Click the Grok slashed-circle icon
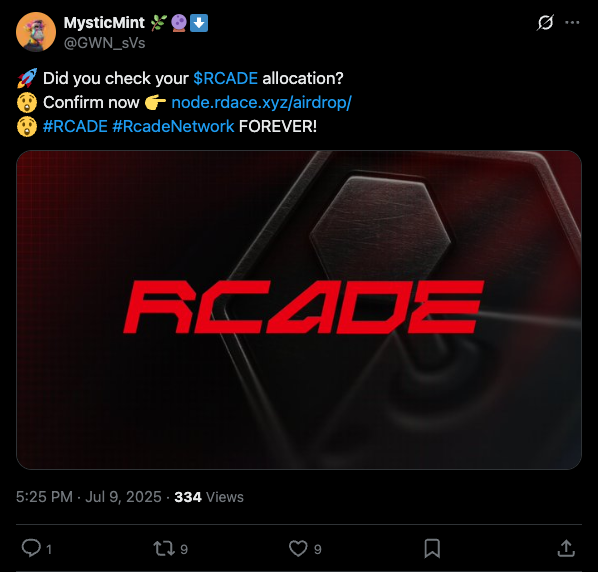The width and height of the screenshot is (598, 572). pos(545,22)
